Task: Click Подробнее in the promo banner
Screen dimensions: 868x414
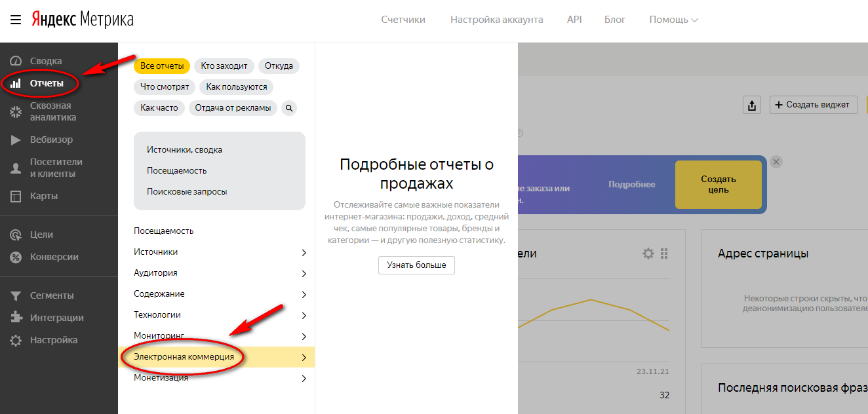Action: pos(632,185)
